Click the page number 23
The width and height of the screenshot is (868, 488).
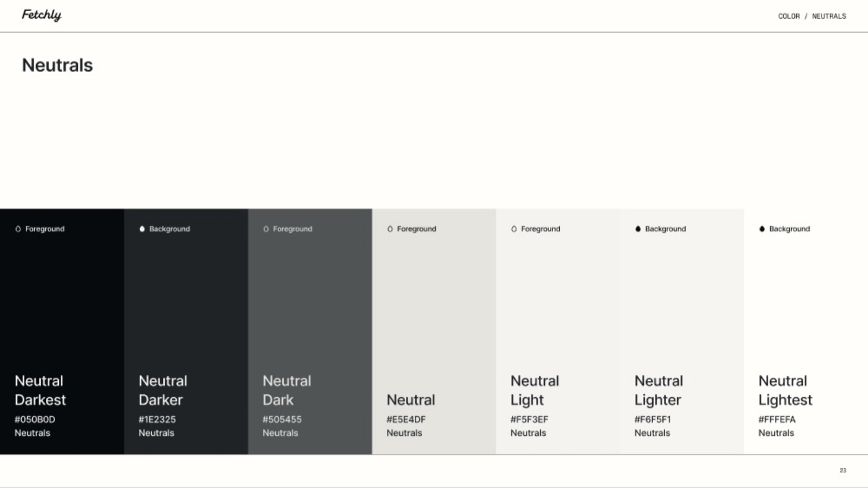click(843, 471)
